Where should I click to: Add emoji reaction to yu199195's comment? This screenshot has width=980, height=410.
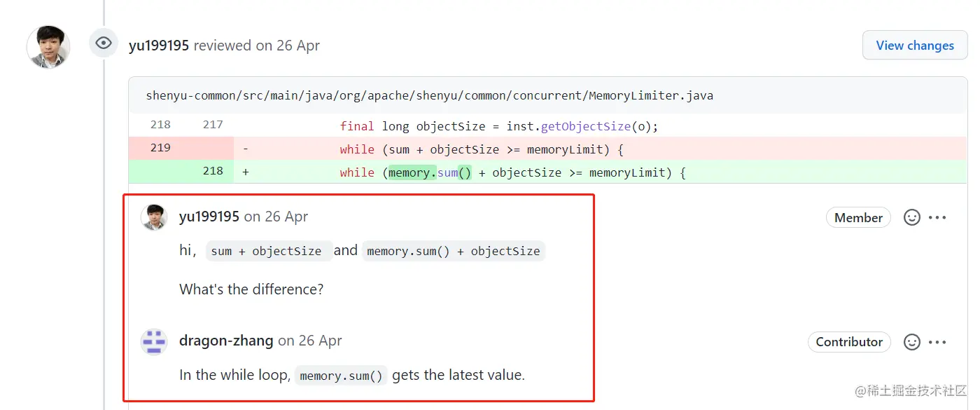click(x=912, y=217)
